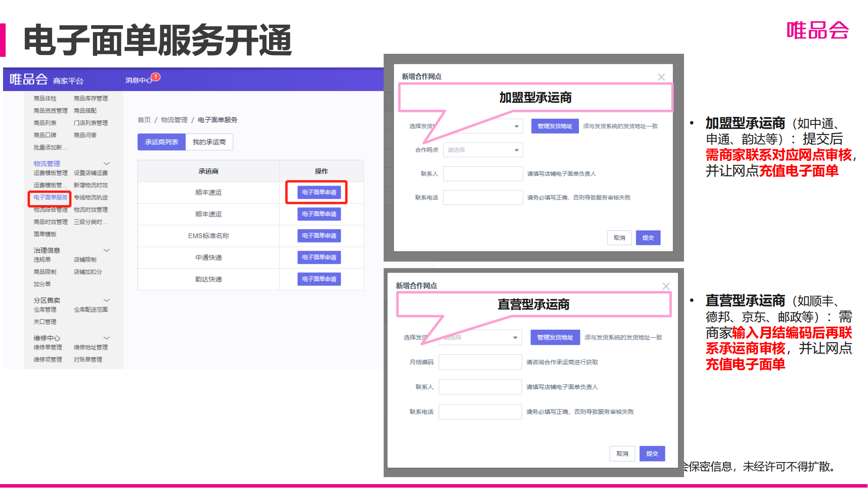868x488 pixels.
Task: Open 面单模板 in the sidebar
Action: (x=45, y=234)
